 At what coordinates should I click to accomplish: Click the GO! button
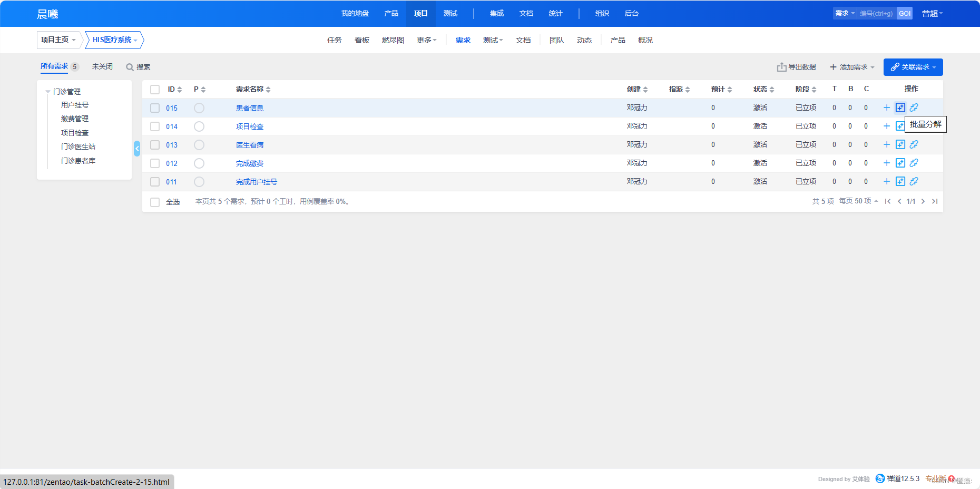point(905,13)
